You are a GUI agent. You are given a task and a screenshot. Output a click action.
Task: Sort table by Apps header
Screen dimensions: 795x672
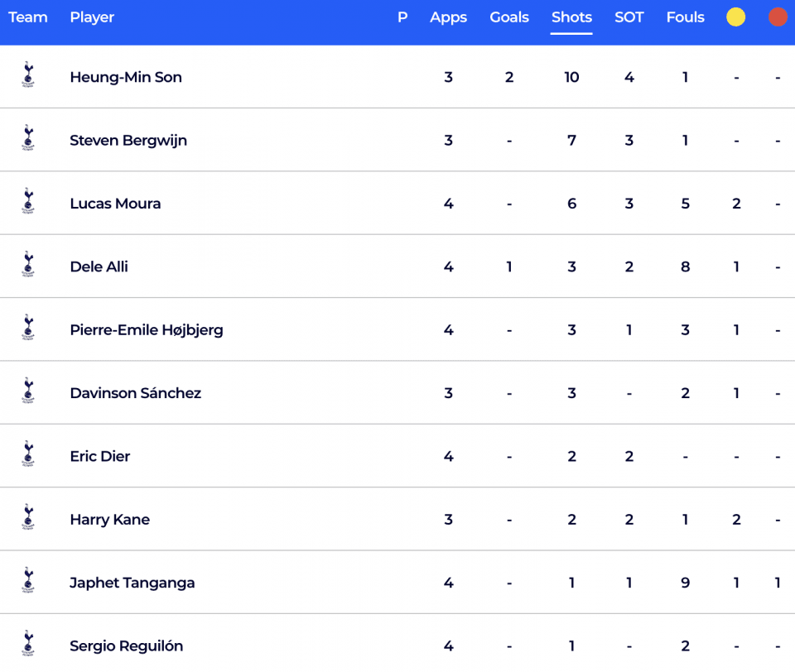[448, 17]
